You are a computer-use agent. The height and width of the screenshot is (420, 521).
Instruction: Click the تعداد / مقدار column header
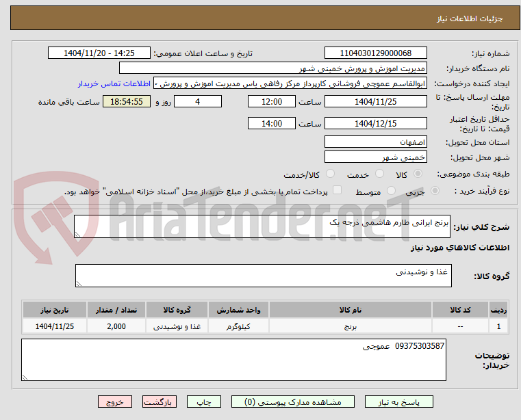pyautogui.click(x=116, y=310)
